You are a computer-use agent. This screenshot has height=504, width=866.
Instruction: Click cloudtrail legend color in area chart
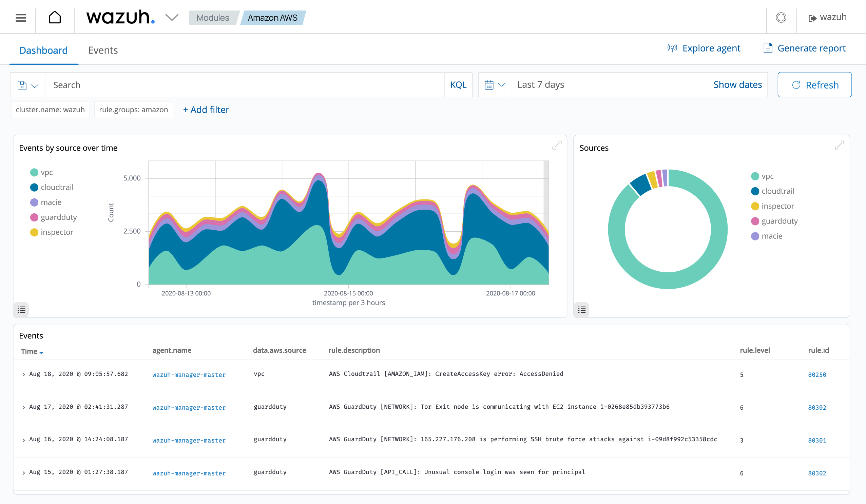[34, 188]
